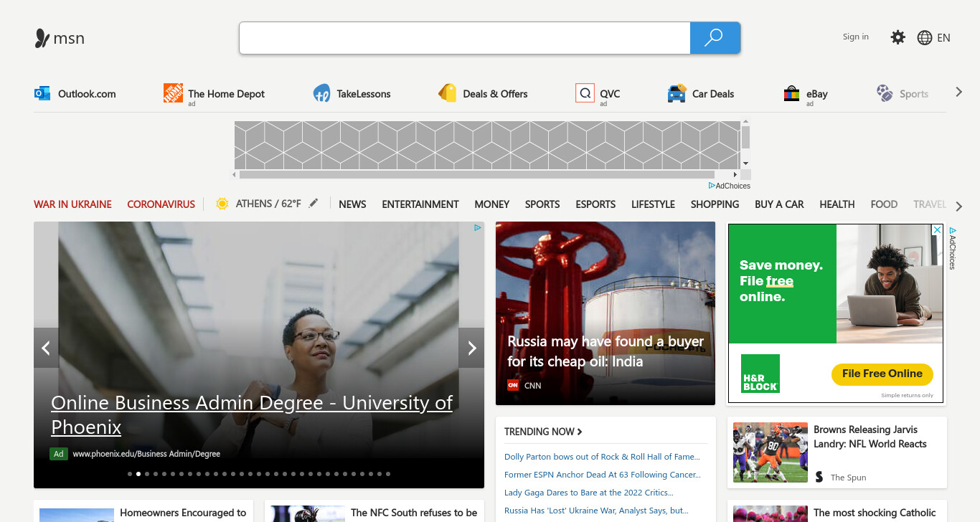Edit location with the pencil icon

click(x=313, y=204)
